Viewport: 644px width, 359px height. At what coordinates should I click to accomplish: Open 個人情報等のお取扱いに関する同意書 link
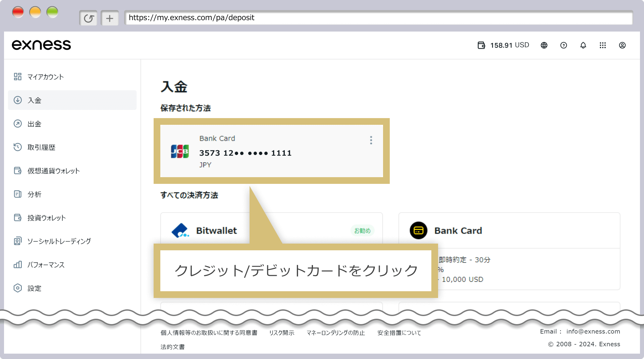(x=209, y=332)
